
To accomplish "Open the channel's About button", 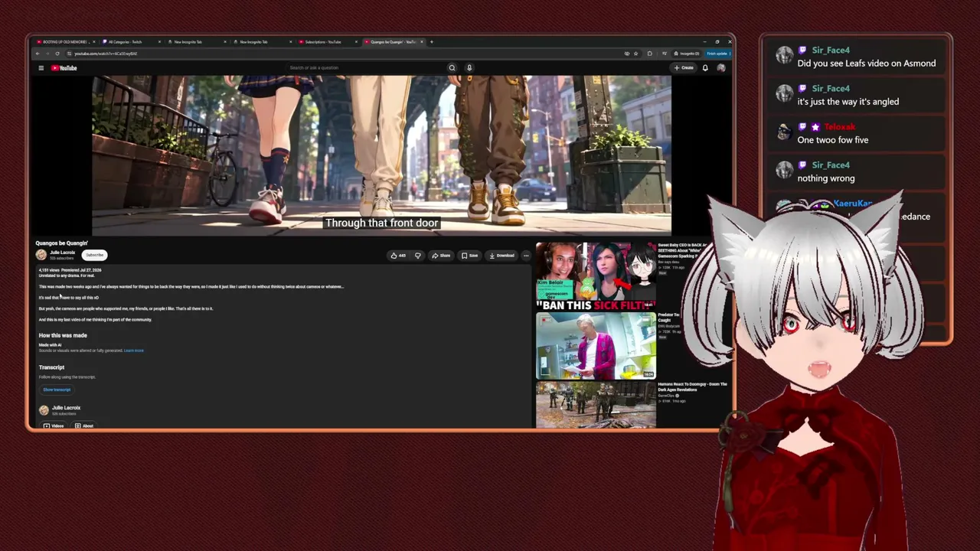I will tap(84, 425).
